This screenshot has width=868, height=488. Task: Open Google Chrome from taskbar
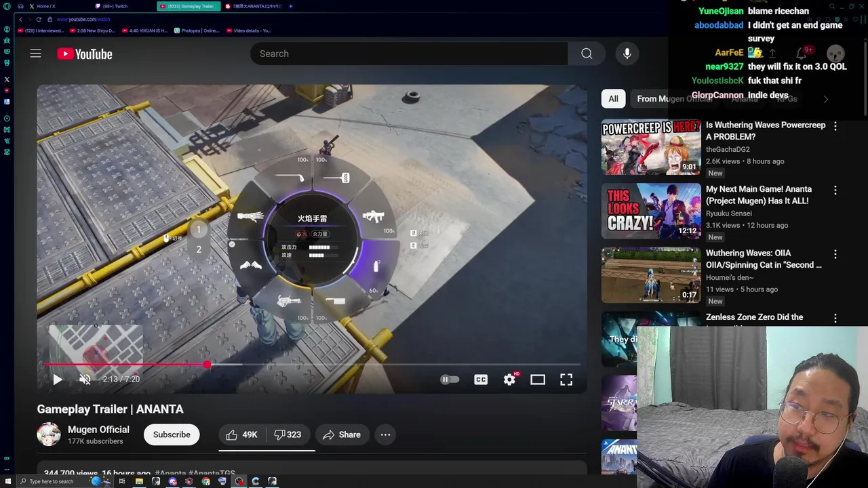[x=205, y=481]
